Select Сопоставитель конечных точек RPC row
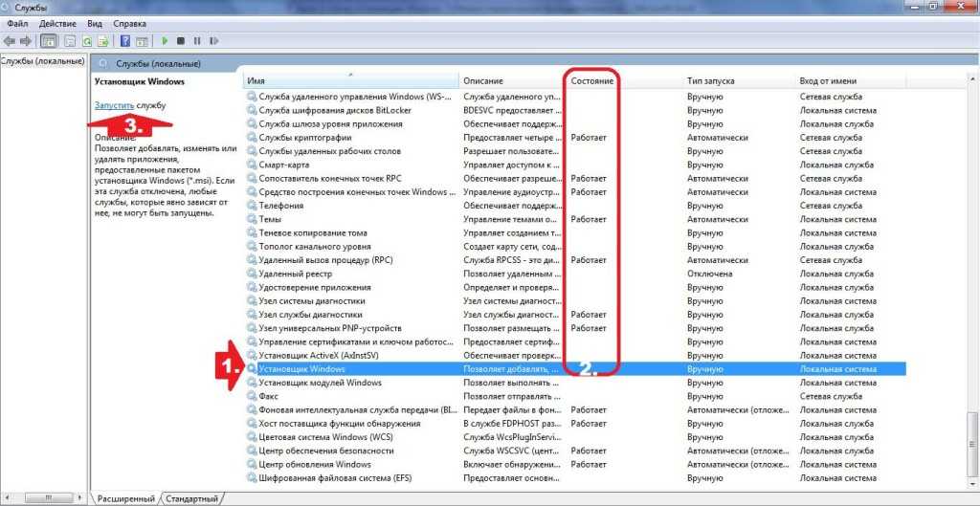 (x=575, y=179)
